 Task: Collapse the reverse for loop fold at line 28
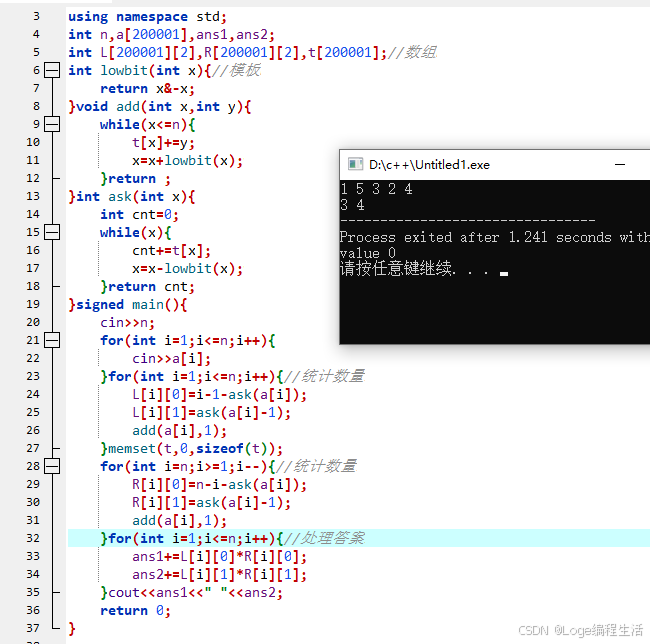tap(52, 466)
